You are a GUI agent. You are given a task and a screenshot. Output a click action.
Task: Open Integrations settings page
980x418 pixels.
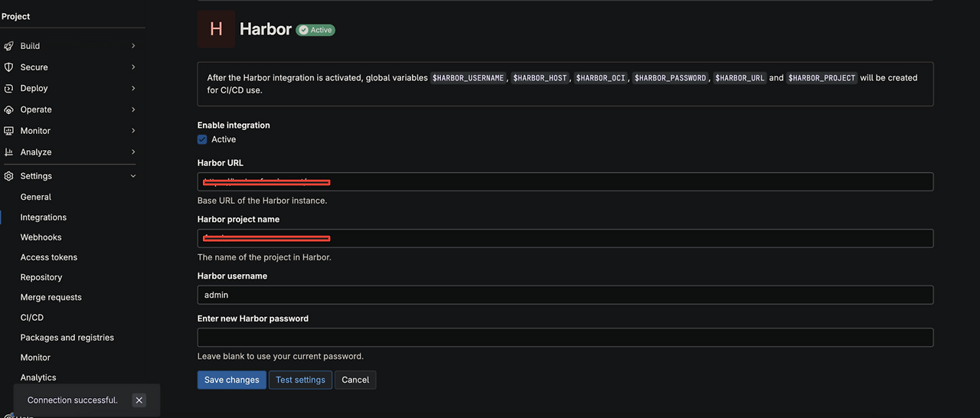click(43, 217)
